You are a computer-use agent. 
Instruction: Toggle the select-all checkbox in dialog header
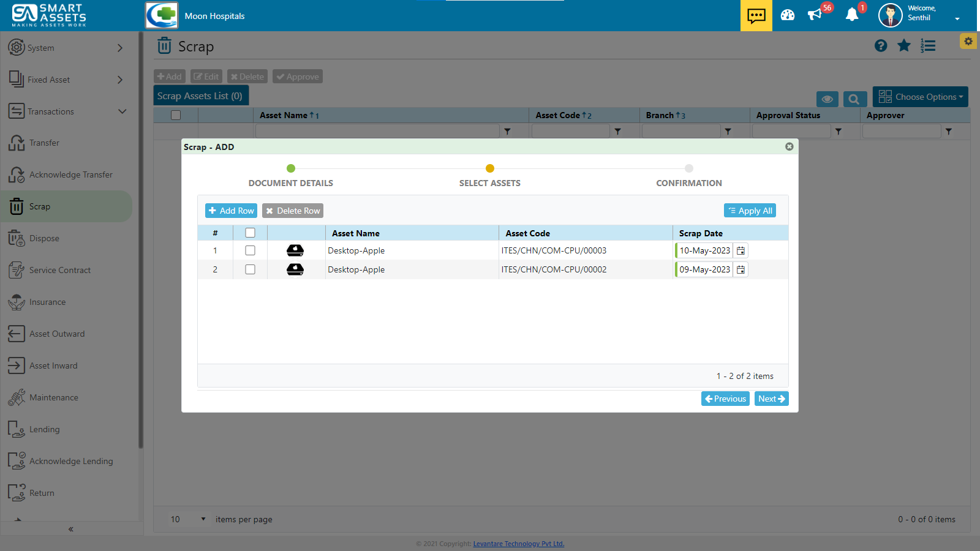tap(250, 233)
